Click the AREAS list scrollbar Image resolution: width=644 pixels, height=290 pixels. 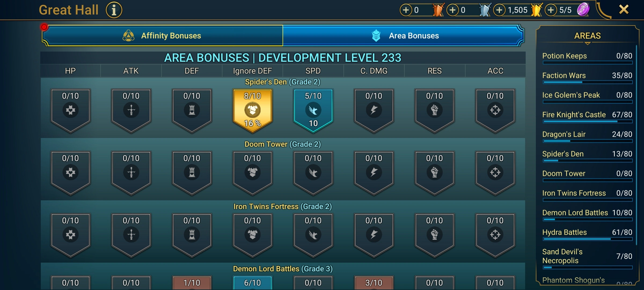click(x=636, y=145)
